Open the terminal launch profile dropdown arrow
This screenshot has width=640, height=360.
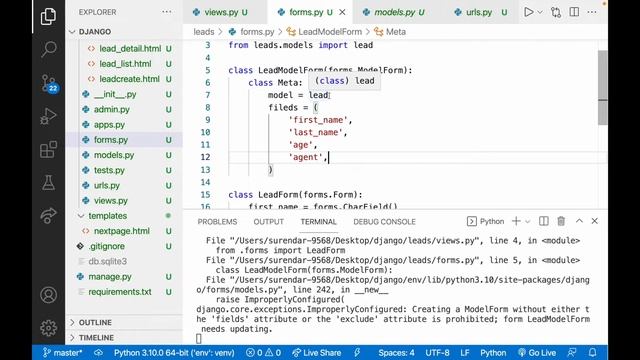click(x=527, y=221)
